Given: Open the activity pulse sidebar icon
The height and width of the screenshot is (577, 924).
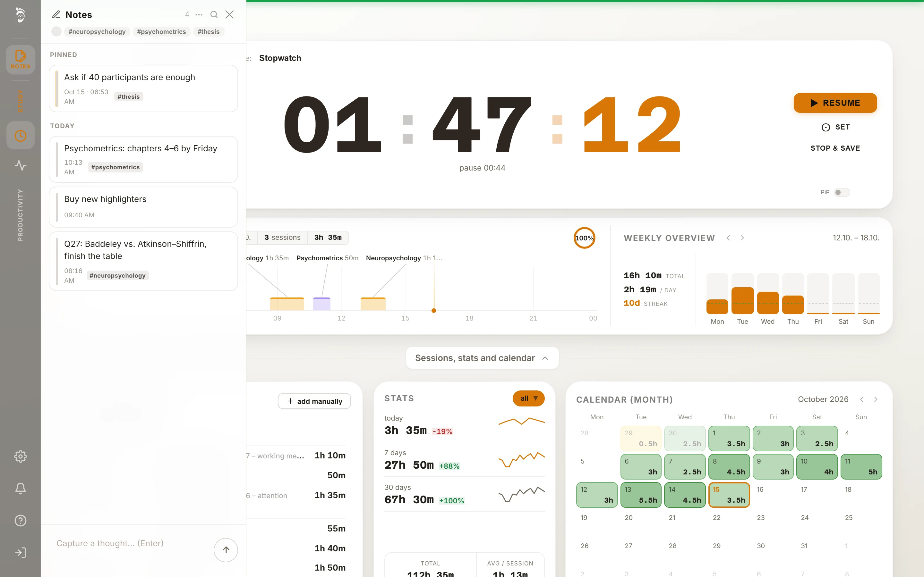Looking at the screenshot, I should click(x=20, y=165).
